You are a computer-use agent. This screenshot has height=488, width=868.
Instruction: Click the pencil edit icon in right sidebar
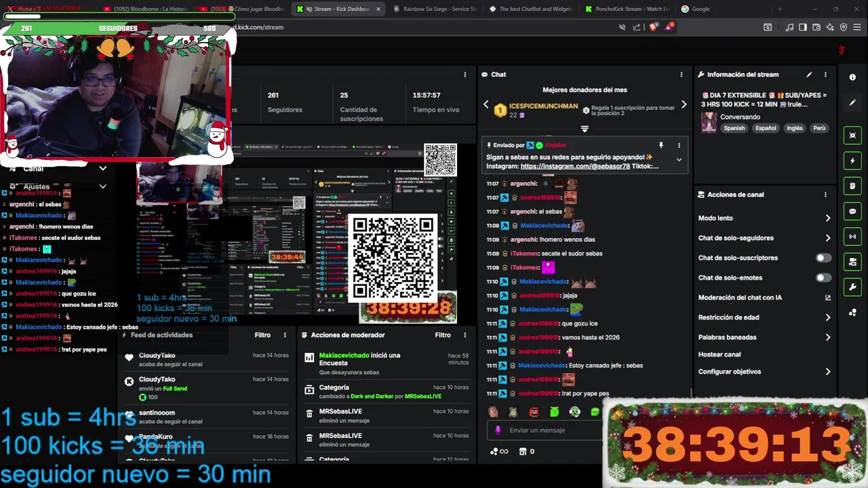click(x=852, y=103)
